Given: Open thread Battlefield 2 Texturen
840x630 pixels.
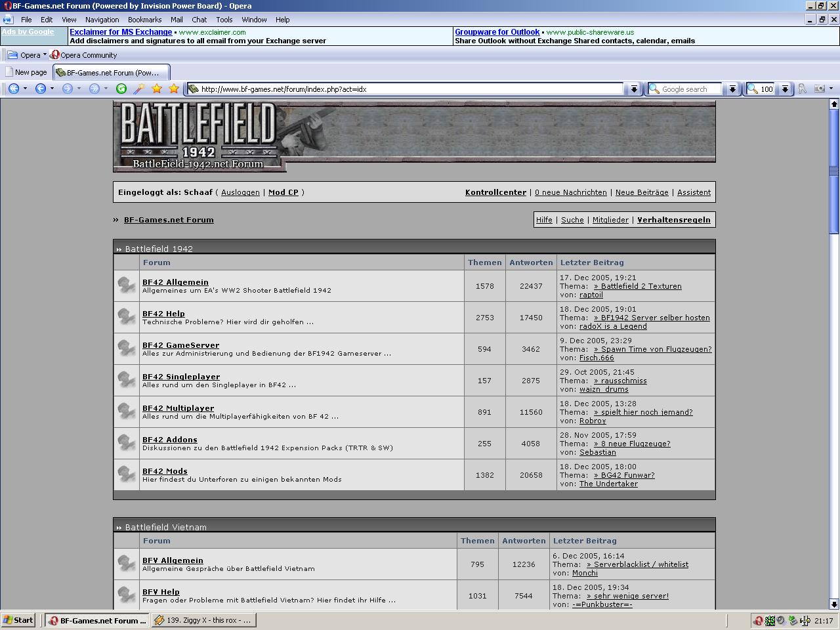Looking at the screenshot, I should [x=637, y=286].
